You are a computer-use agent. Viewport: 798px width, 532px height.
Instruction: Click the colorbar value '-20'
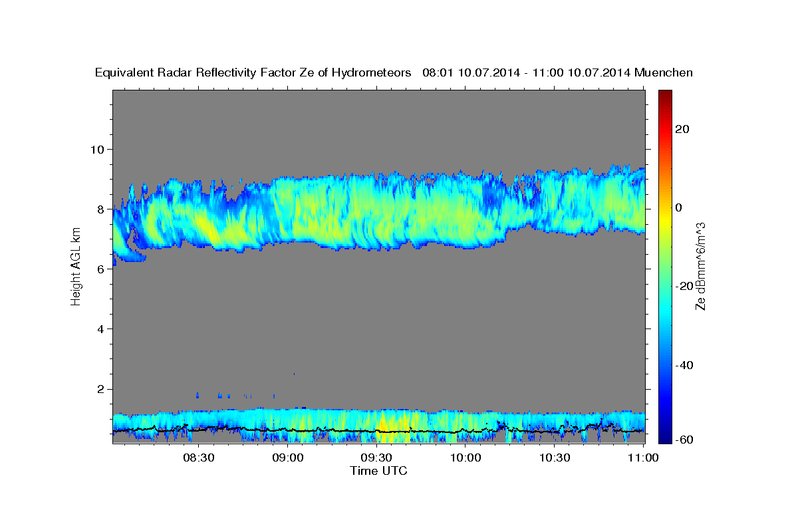coord(684,286)
